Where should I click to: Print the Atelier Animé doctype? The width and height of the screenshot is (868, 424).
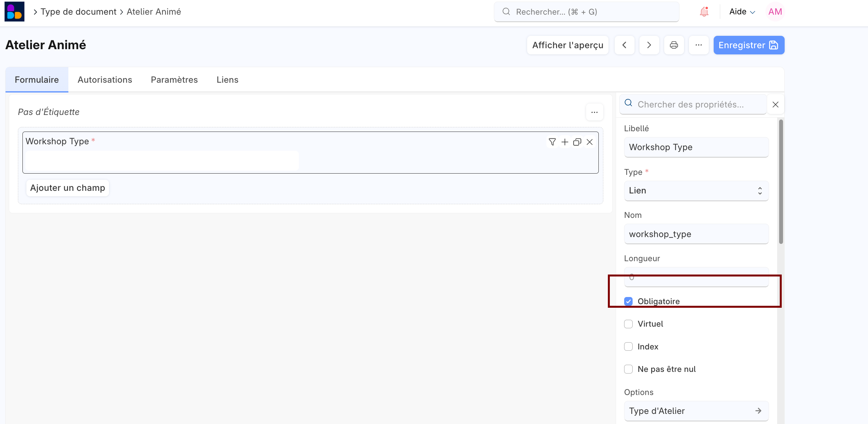(x=674, y=45)
